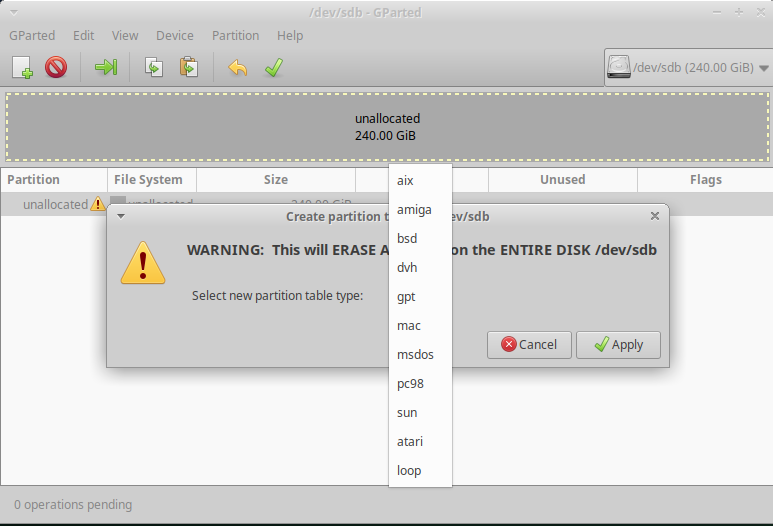
Task: Open the Help menu
Action: 290,35
